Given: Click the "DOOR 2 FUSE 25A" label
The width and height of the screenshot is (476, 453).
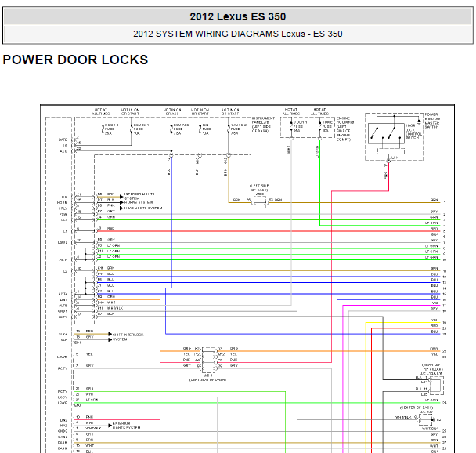Looking at the screenshot, I should 111,129.
